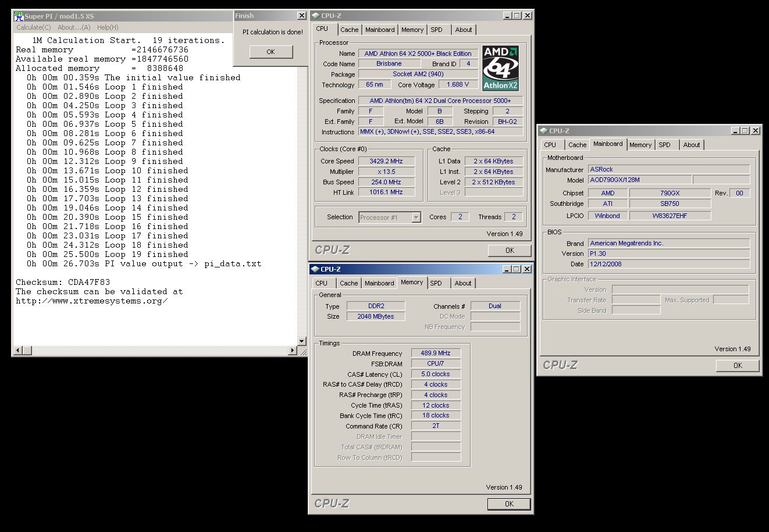Click the Multiplier value x 13.5
Viewport: 769px width, 532px height.
[x=386, y=172]
